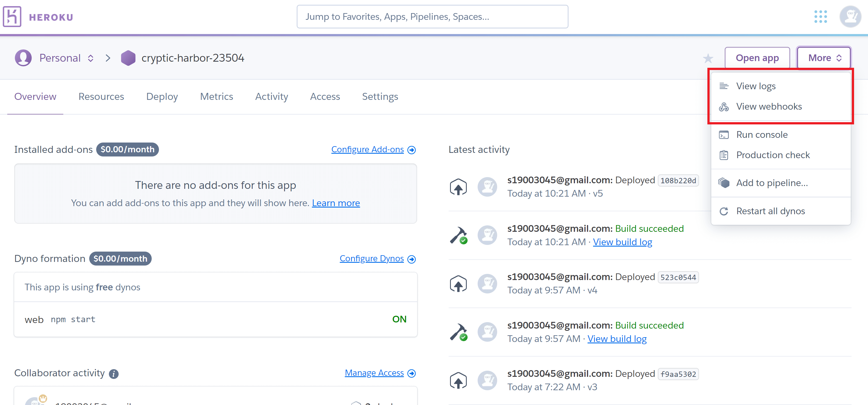Switch to the Access tab
868x405 pixels.
tap(325, 97)
